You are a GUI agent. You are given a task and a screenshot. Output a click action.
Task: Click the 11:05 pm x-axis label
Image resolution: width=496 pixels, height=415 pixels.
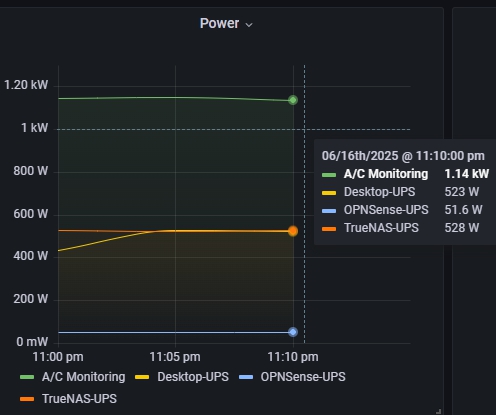(175, 357)
